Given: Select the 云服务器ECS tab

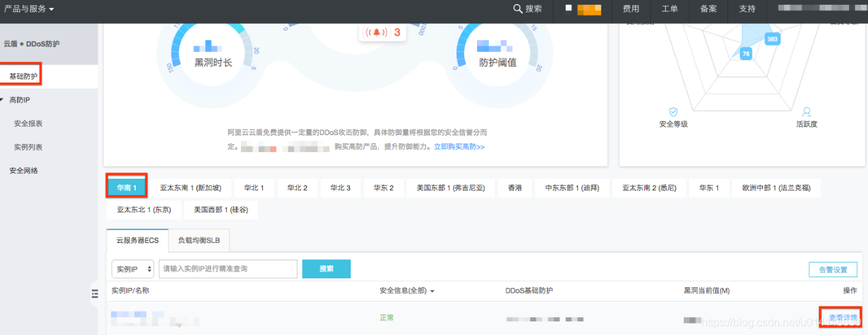Looking at the screenshot, I should click(x=137, y=240).
